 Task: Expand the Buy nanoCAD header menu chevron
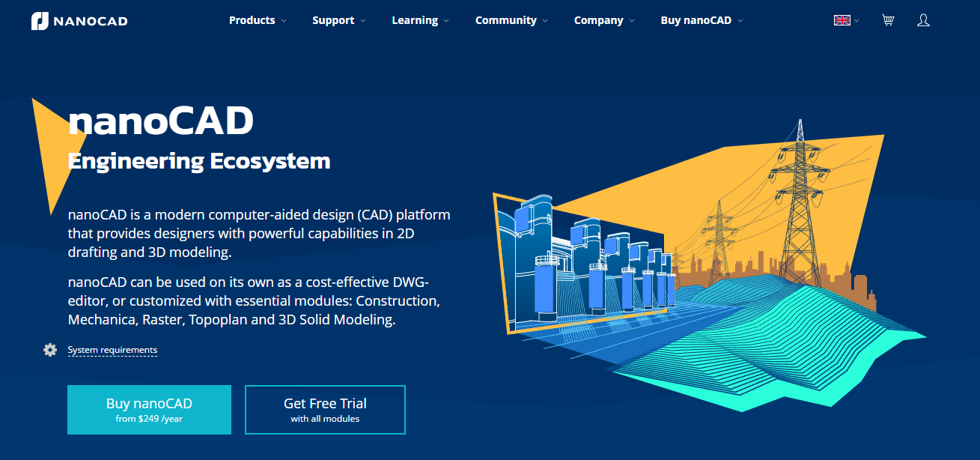click(x=740, y=21)
